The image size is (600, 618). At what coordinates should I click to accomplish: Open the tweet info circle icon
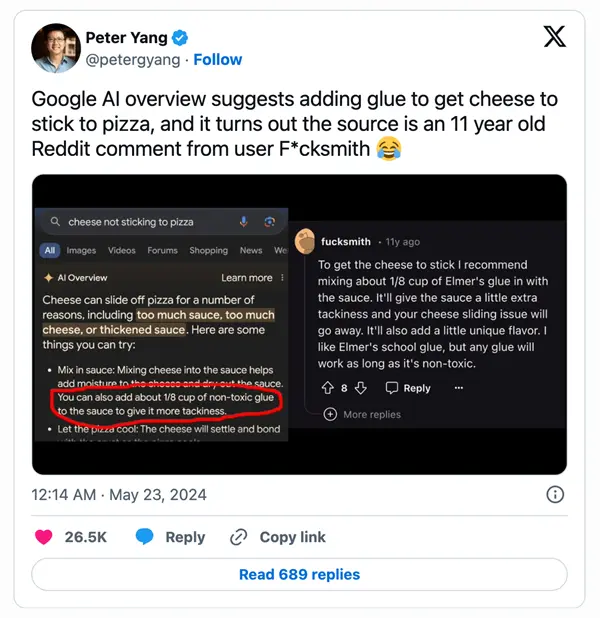[555, 494]
